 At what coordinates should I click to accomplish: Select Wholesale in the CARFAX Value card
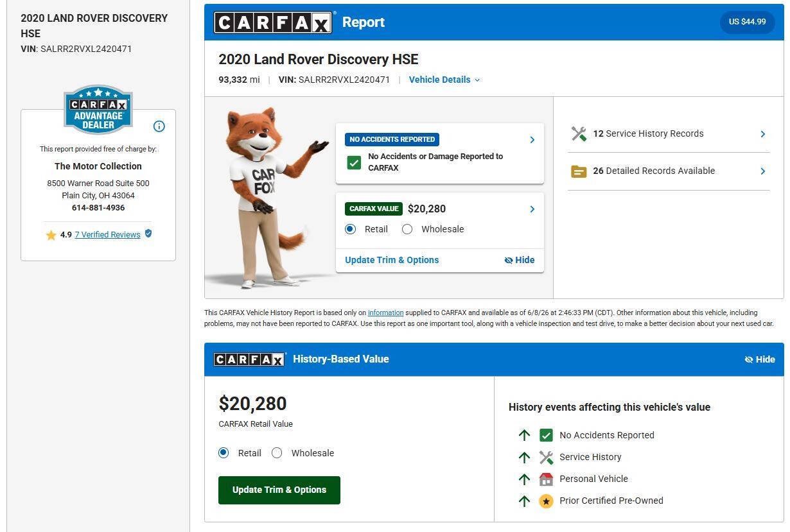[x=407, y=229]
